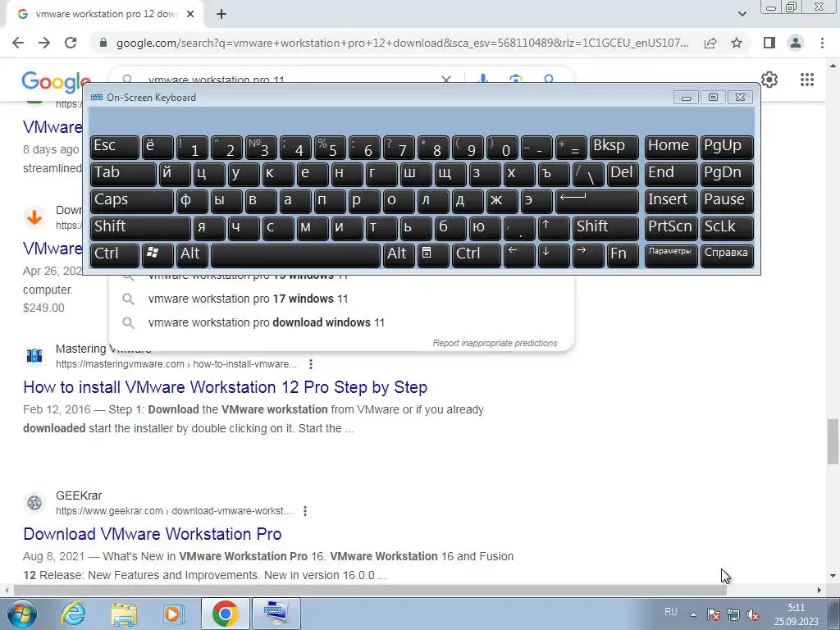Click the PgDn key on On-Screen Keyboard
Screen dimensions: 840x630
[727, 174]
